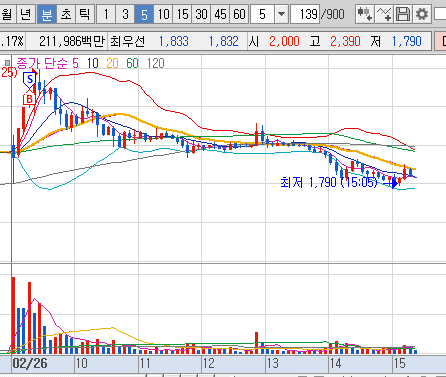Click the 12 hour mark on the time axis

pyautogui.click(x=209, y=363)
